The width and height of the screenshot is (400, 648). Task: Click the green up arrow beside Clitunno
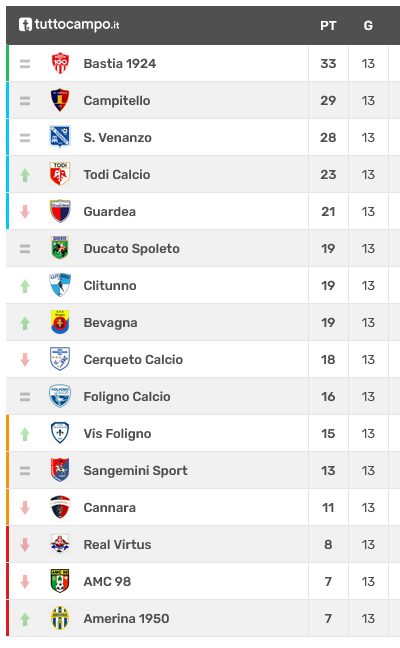click(x=25, y=286)
